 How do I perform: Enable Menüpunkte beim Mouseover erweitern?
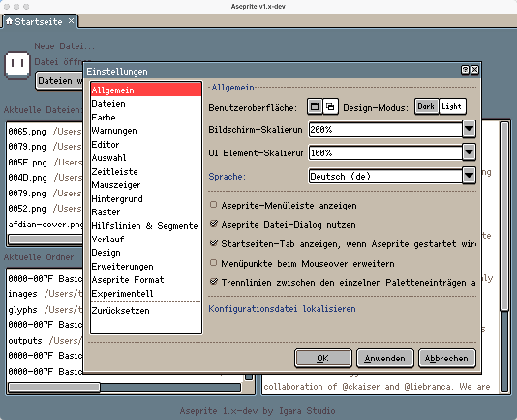point(213,263)
